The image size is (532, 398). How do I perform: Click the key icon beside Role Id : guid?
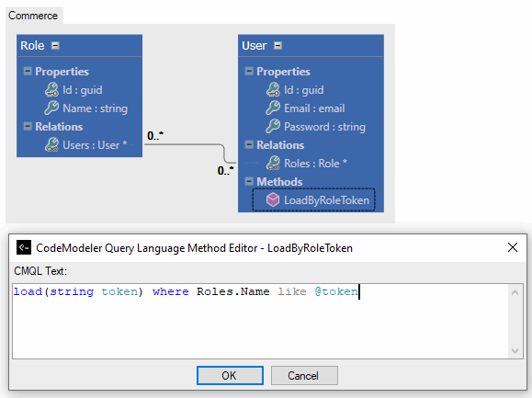pos(51,89)
